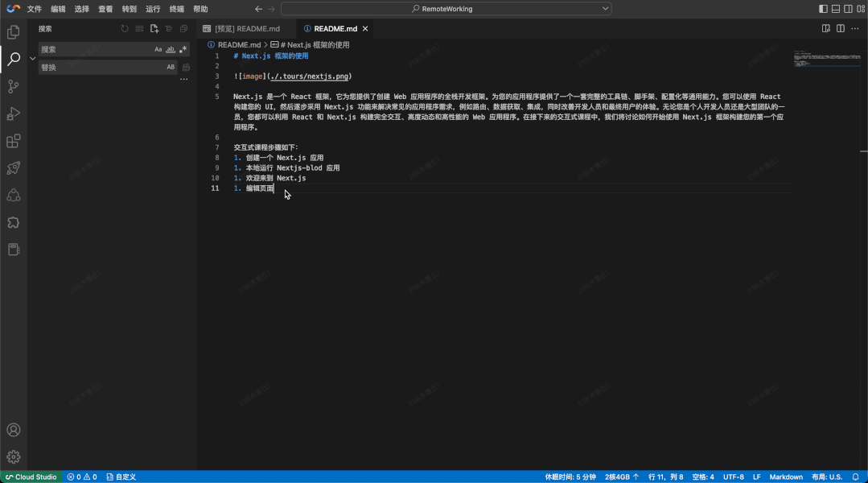Open the 编辑 menu

58,9
